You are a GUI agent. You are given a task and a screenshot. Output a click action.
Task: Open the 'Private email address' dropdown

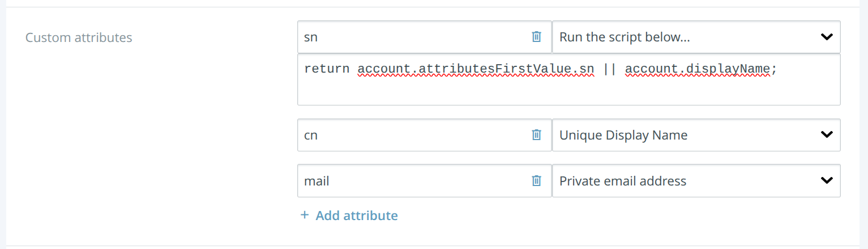[x=696, y=181]
